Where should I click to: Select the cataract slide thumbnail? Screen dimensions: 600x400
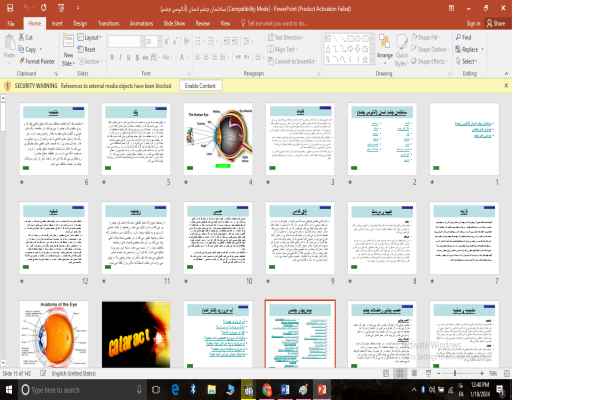pos(128,333)
